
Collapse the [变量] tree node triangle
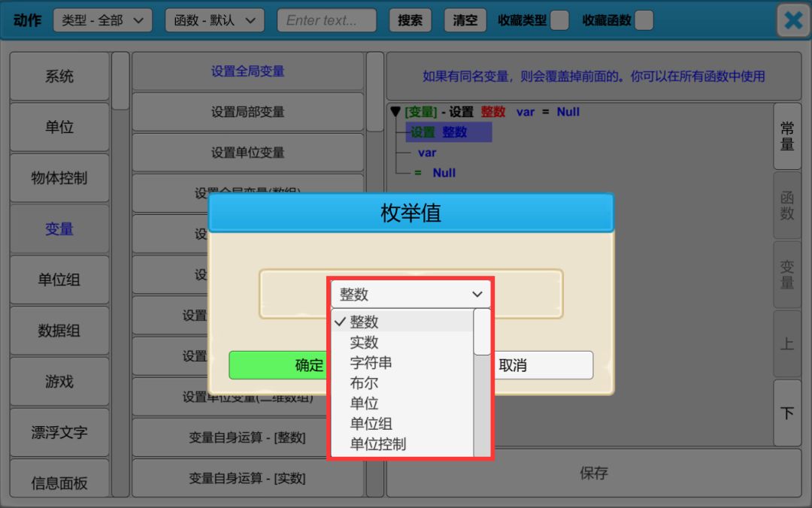coord(395,112)
